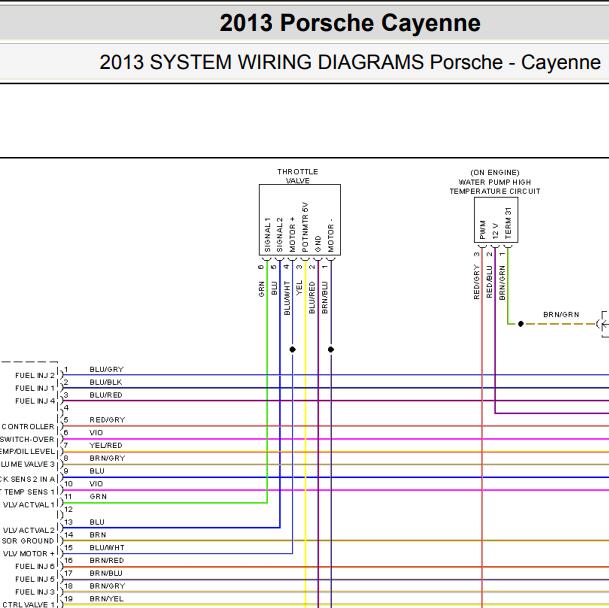Select "WATER PUMP HIGH TEMPERATURE CIRCUIT" label
The height and width of the screenshot is (608, 609).
495,187
